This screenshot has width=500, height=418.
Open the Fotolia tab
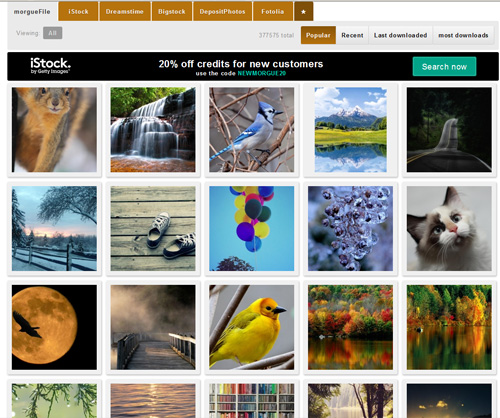[x=273, y=11]
